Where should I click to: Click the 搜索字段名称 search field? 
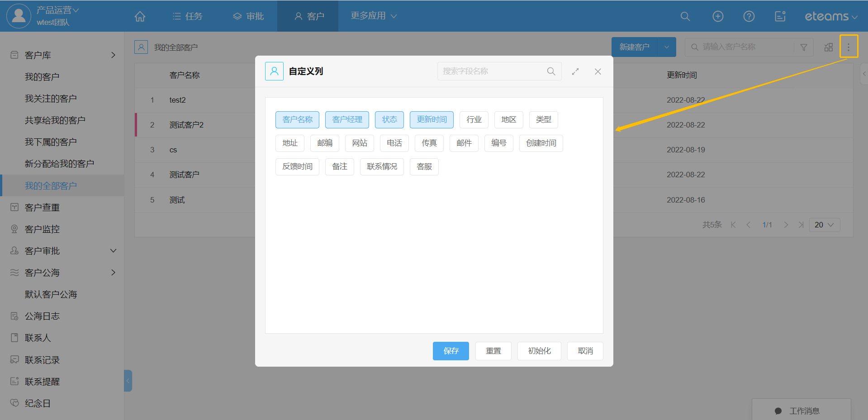[493, 71]
